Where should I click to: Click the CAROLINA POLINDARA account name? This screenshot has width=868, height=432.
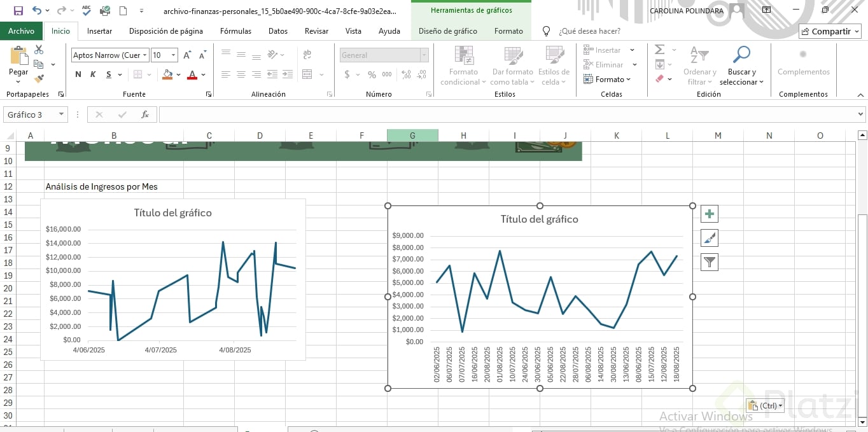click(x=687, y=11)
